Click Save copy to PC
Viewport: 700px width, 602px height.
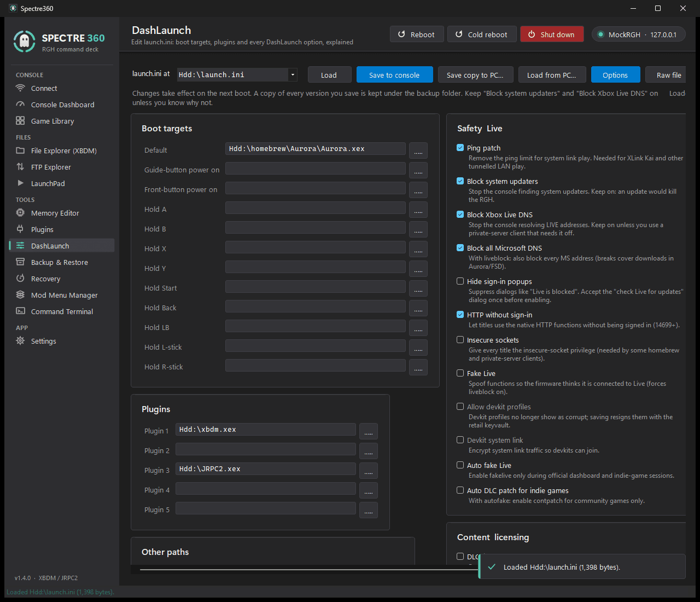(x=475, y=75)
